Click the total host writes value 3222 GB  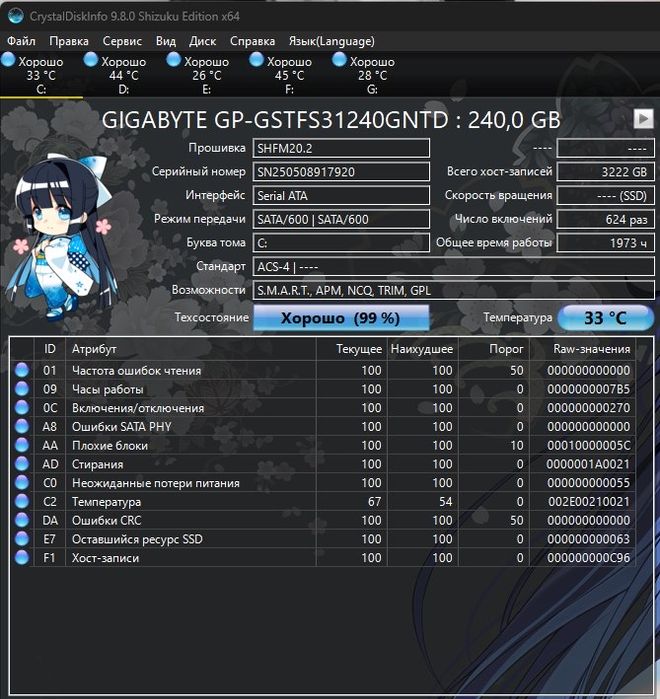click(x=606, y=172)
